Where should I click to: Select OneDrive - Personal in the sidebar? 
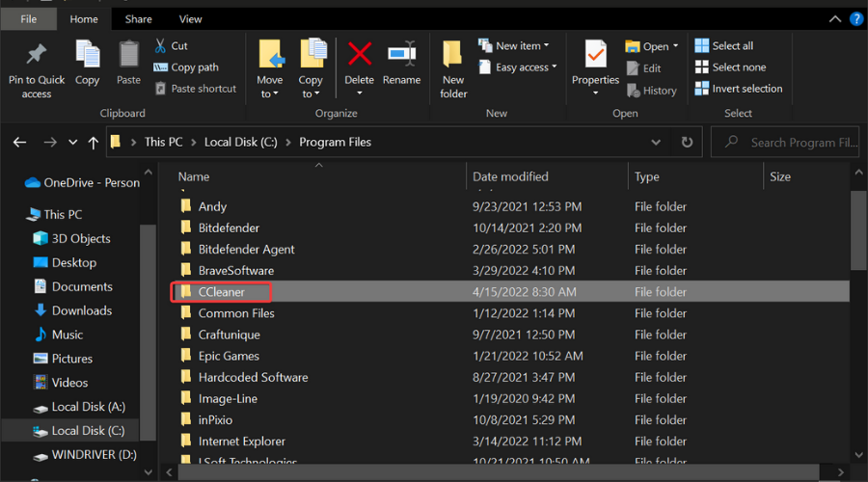[82, 182]
